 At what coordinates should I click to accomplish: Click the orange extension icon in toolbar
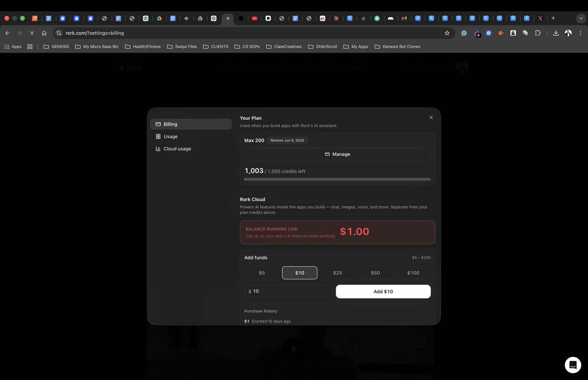click(501, 33)
